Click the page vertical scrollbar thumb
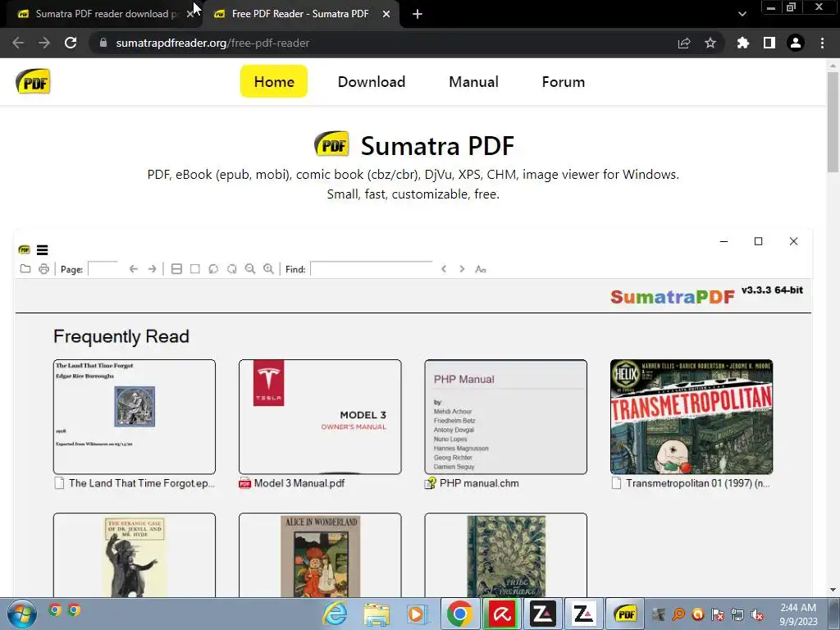This screenshot has width=840, height=630. 833,122
